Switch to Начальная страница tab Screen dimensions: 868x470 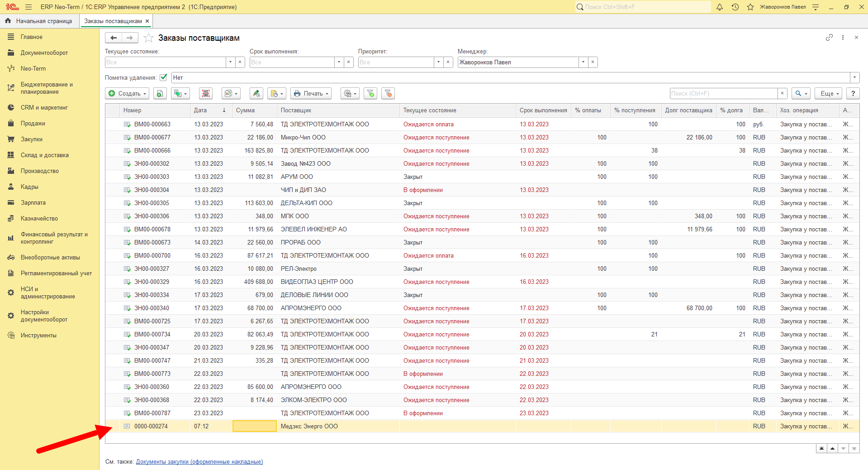pyautogui.click(x=39, y=21)
